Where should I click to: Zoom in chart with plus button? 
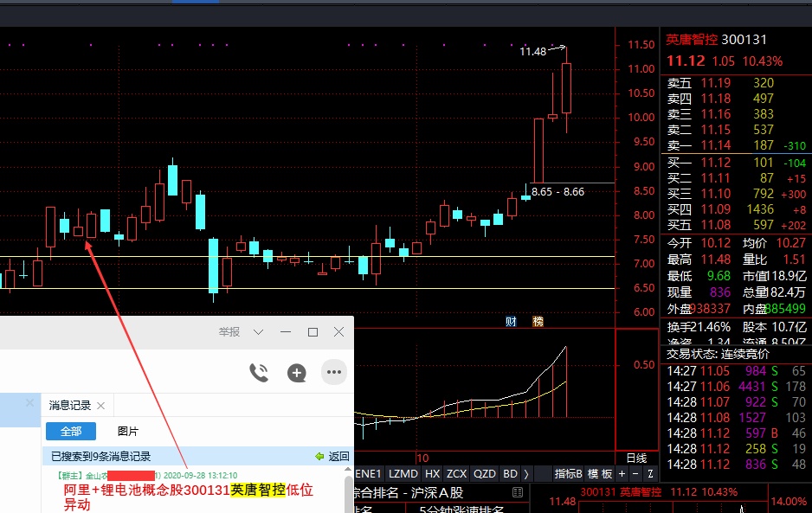pyautogui.click(x=622, y=474)
